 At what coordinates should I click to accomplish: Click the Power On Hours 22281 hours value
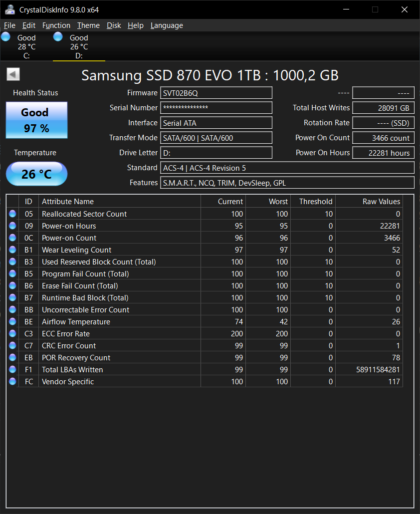coord(383,152)
